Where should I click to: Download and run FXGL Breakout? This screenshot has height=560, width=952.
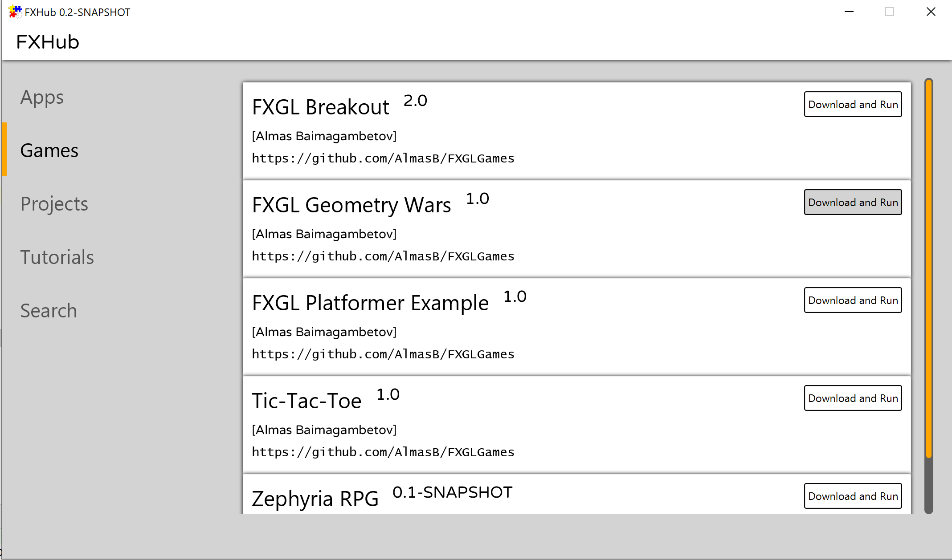coord(852,105)
